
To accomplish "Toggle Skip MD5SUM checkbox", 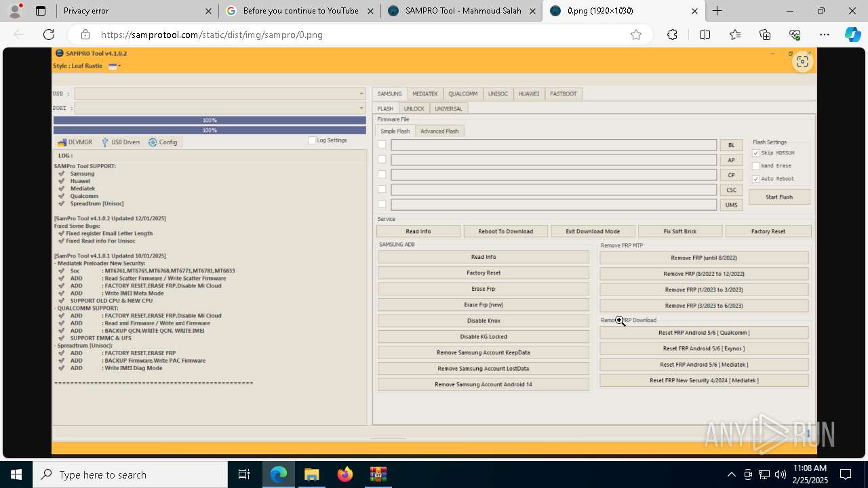I will [756, 153].
